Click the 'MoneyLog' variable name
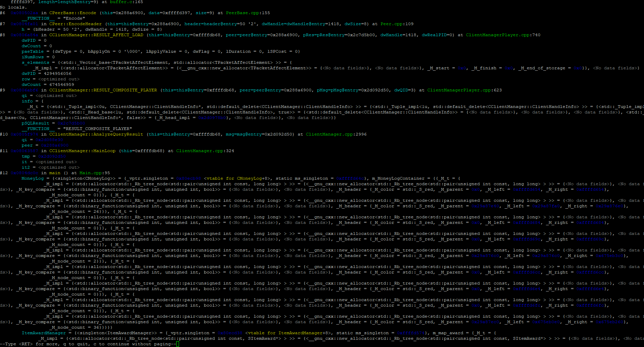This screenshot has width=644, height=347. click(32, 178)
